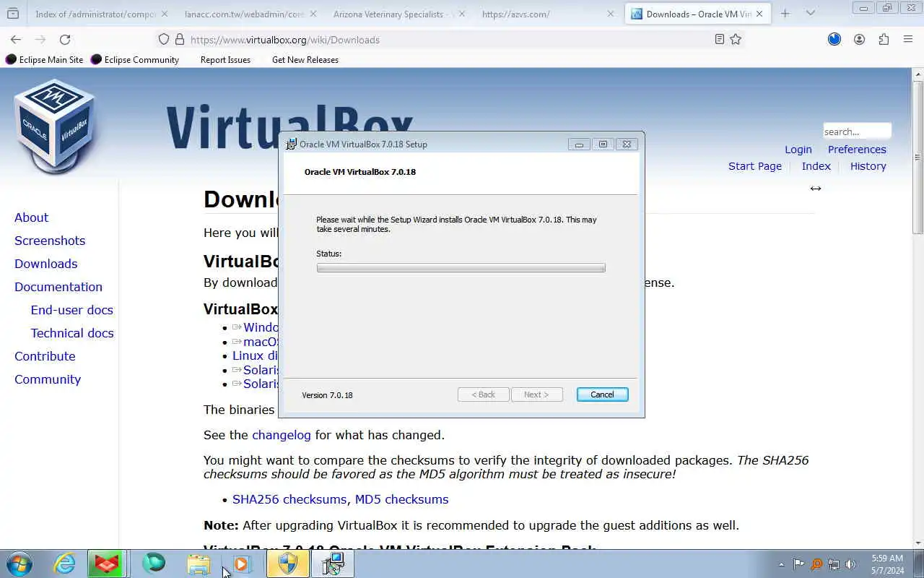
Task: Open the extensions puzzle icon
Action: coord(884,40)
